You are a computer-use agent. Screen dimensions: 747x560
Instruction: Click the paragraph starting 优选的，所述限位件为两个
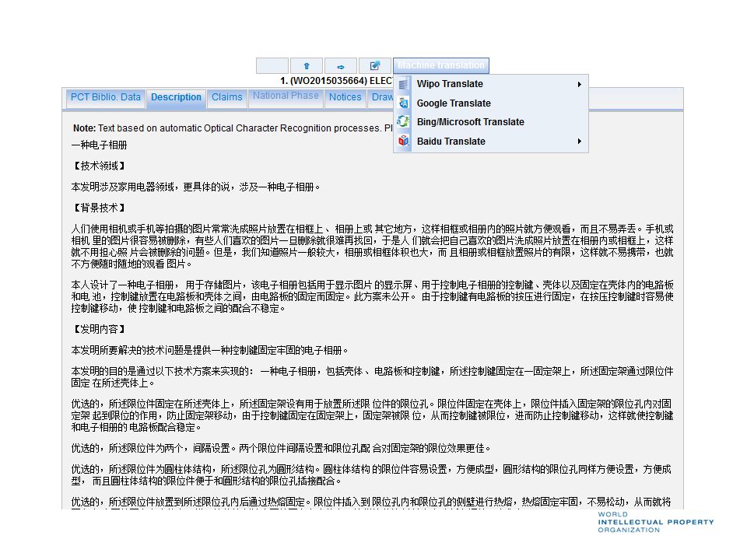281,448
